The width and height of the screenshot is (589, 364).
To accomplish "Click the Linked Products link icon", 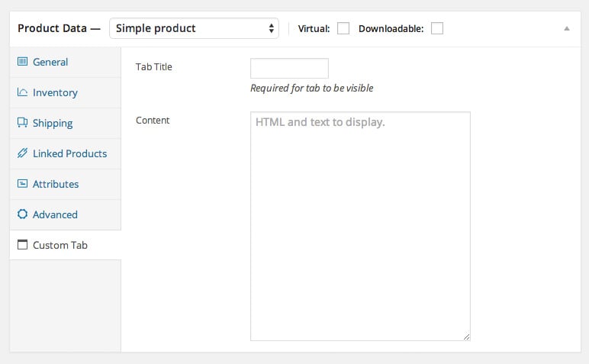I will [x=23, y=153].
